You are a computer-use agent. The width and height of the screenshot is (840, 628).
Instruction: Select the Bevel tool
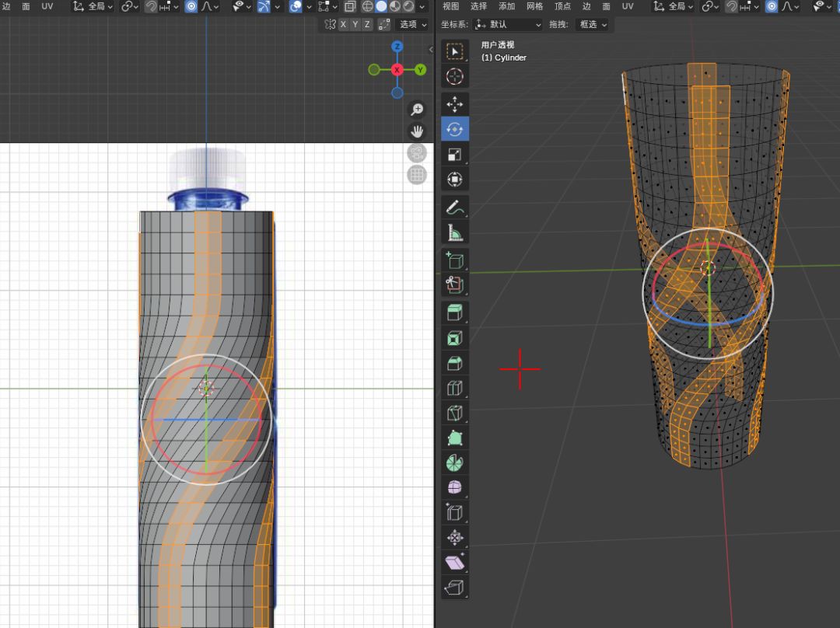click(x=455, y=363)
